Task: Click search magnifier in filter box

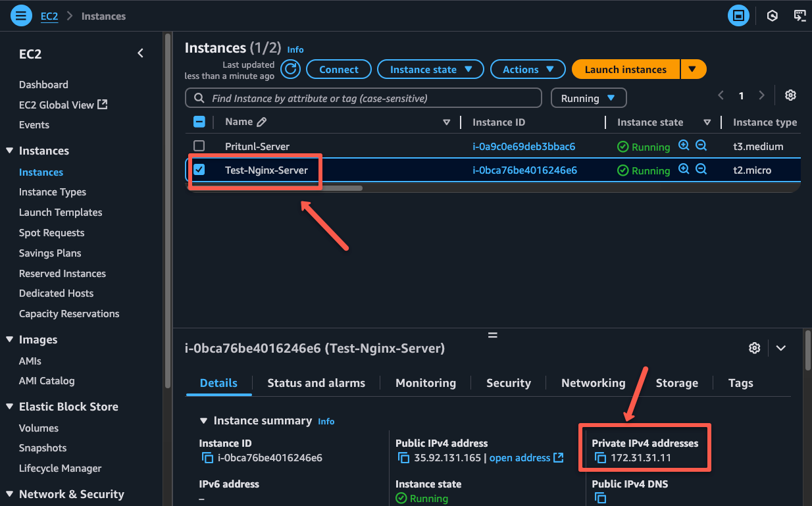Action: pyautogui.click(x=199, y=98)
